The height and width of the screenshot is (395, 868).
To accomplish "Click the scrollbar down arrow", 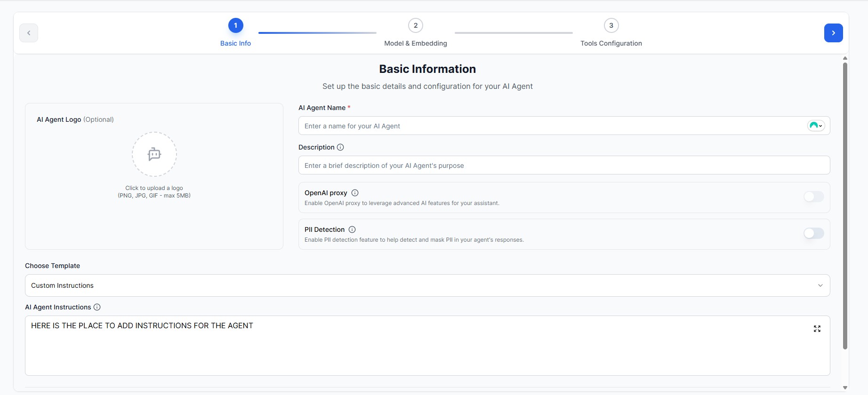I will (x=845, y=388).
